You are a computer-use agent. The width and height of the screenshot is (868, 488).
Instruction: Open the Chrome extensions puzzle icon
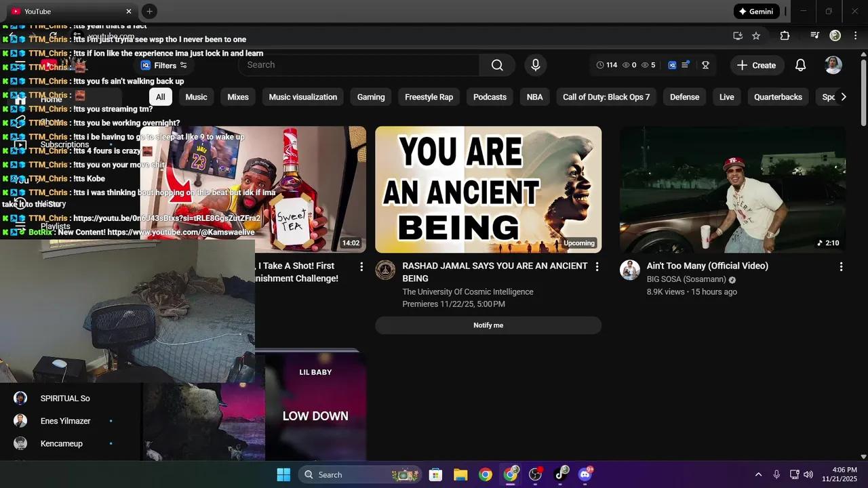785,36
